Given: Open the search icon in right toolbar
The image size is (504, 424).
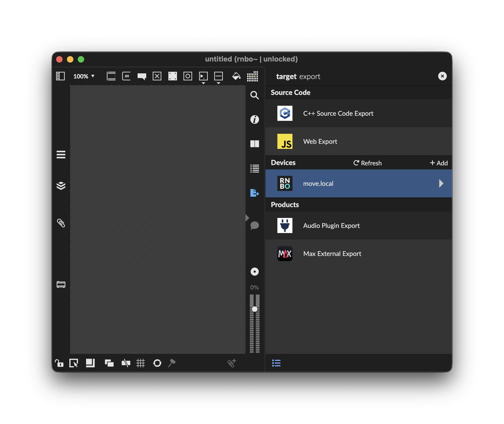Looking at the screenshot, I should click(x=254, y=95).
